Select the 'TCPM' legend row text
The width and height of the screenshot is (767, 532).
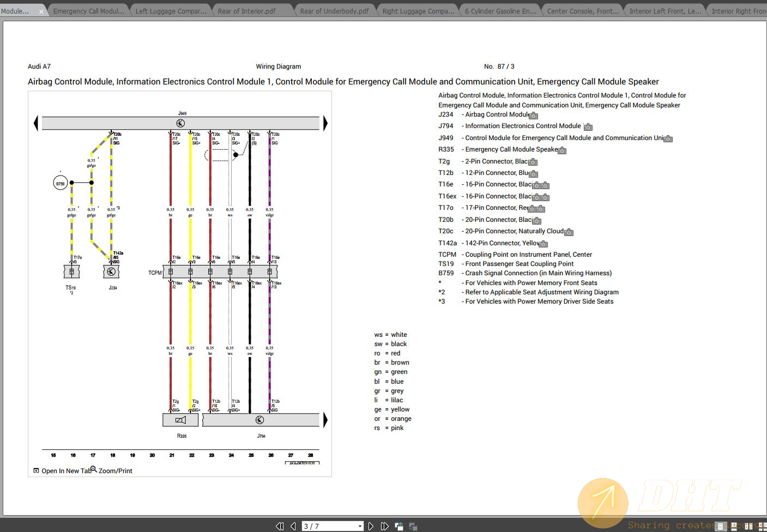[x=515, y=255]
